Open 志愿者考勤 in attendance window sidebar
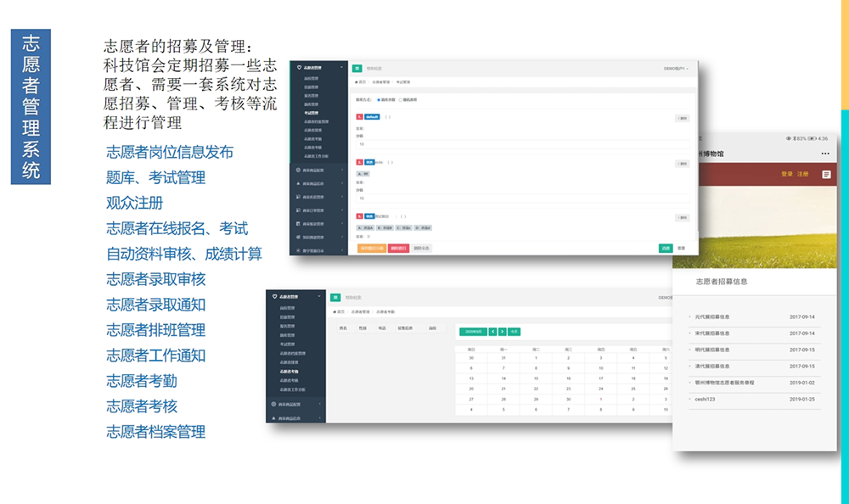The image size is (849, 504). coord(290,372)
